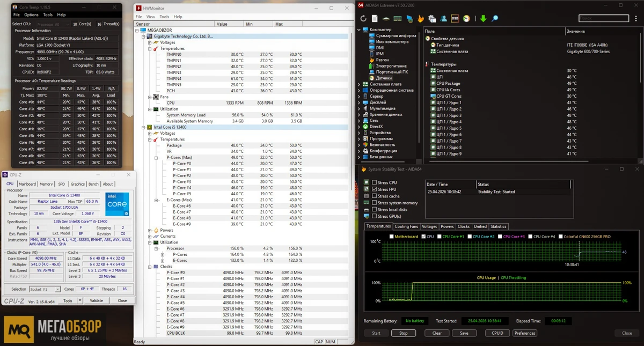Click the green download arrow in AIDA64
Viewport: 644px width, 346px height.
point(483,19)
